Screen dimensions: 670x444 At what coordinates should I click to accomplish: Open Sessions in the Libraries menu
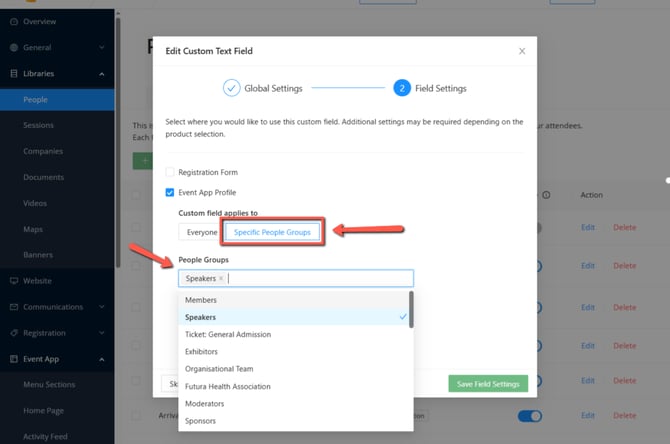click(x=39, y=125)
